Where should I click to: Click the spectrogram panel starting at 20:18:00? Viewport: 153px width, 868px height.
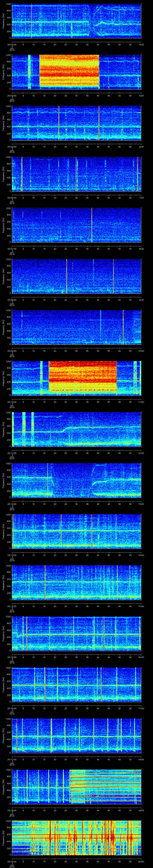point(77,786)
